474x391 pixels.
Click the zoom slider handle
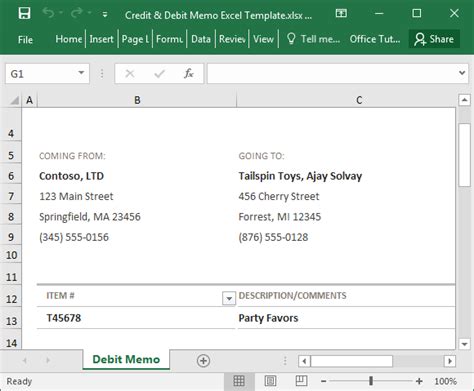[371, 381]
